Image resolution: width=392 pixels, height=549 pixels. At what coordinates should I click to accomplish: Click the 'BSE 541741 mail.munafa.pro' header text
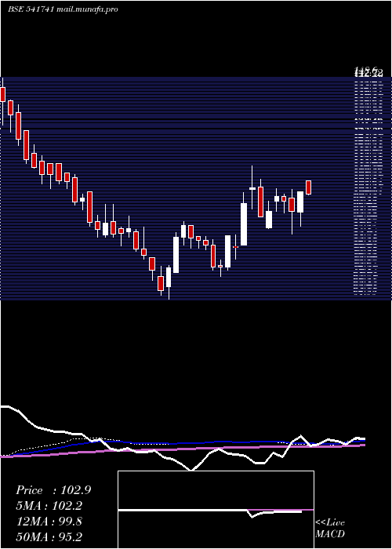pos(63,9)
